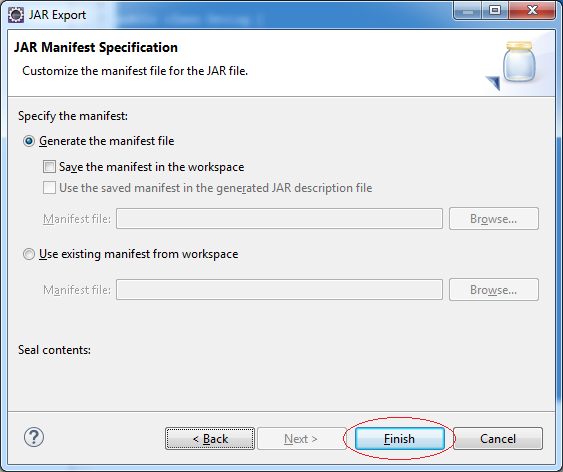Click Finish to export the JAR
This screenshot has width=563, height=472.
400,439
